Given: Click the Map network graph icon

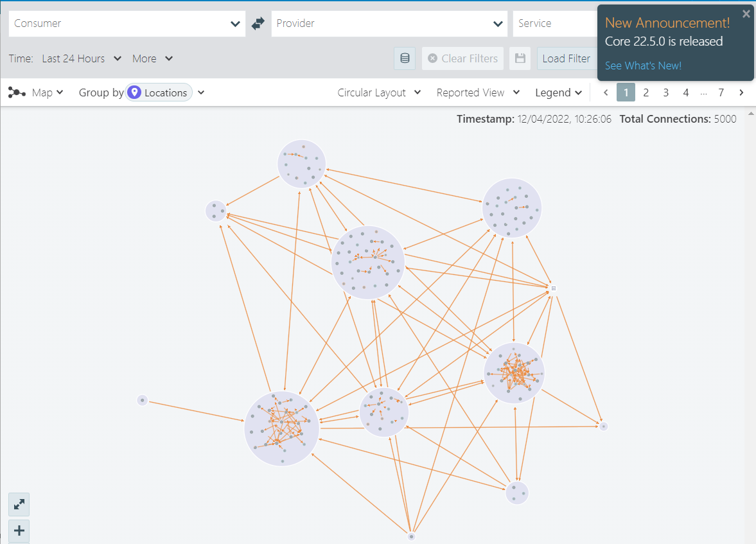Looking at the screenshot, I should [17, 92].
